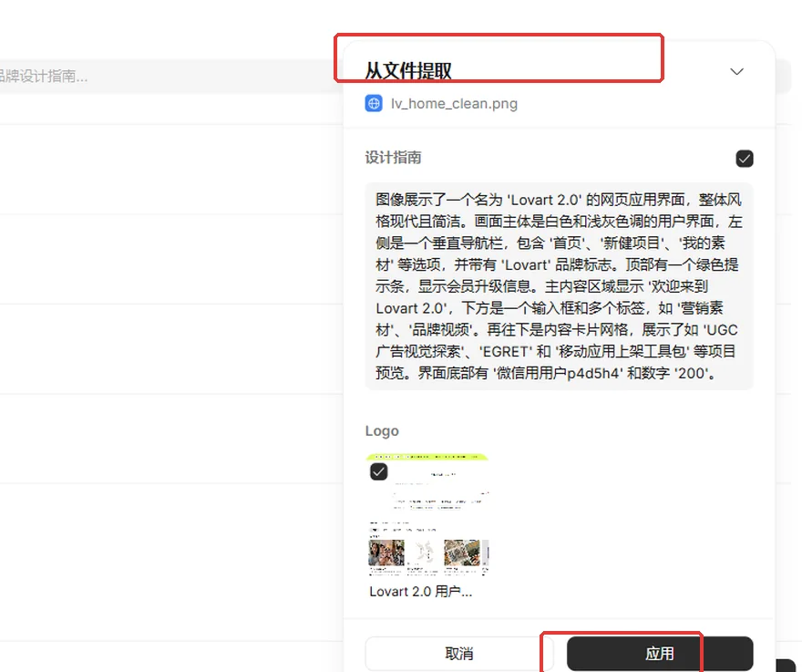Screen dimensions: 802x672
Task: Click the 应用 apply button
Action: 660,654
